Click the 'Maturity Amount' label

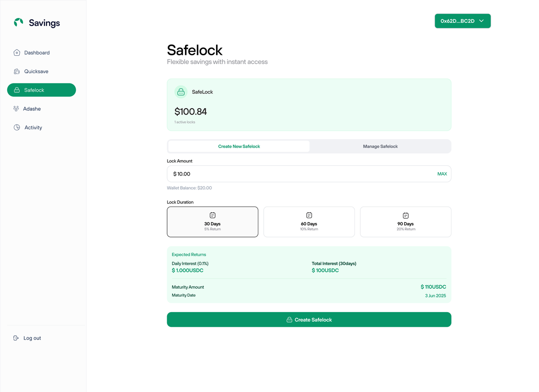point(188,287)
